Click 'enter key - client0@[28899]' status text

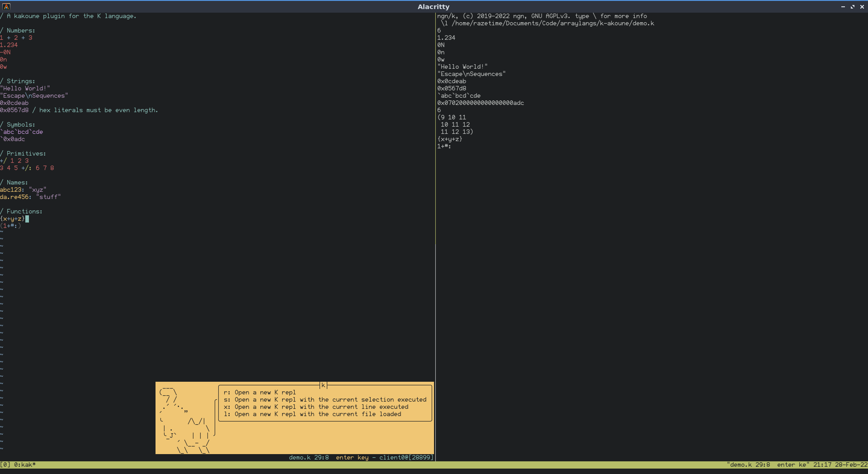(x=385, y=458)
